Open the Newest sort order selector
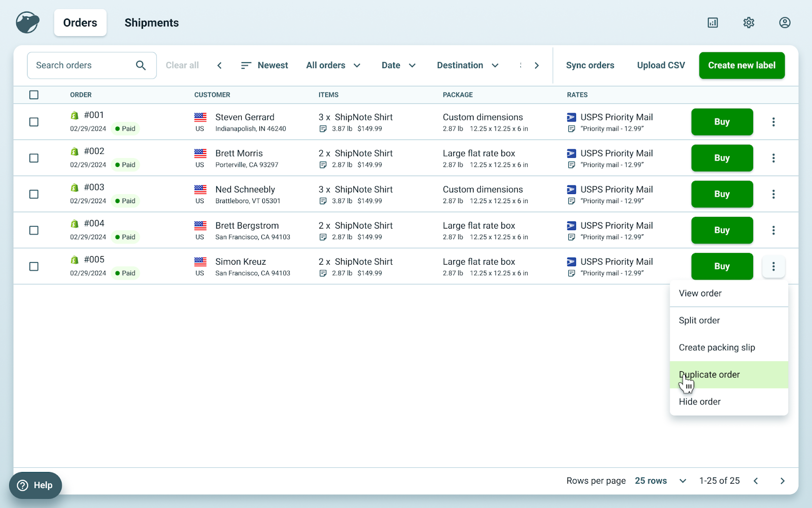 click(264, 65)
